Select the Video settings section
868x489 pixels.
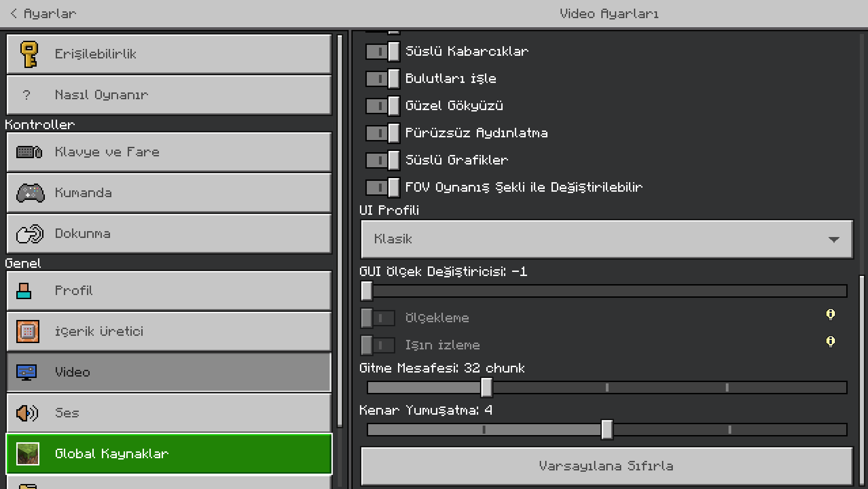pyautogui.click(x=169, y=373)
